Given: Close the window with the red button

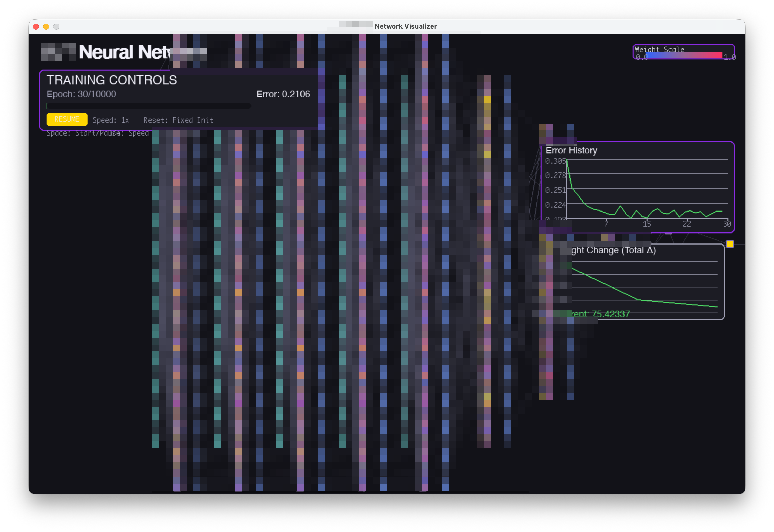Looking at the screenshot, I should [x=36, y=27].
